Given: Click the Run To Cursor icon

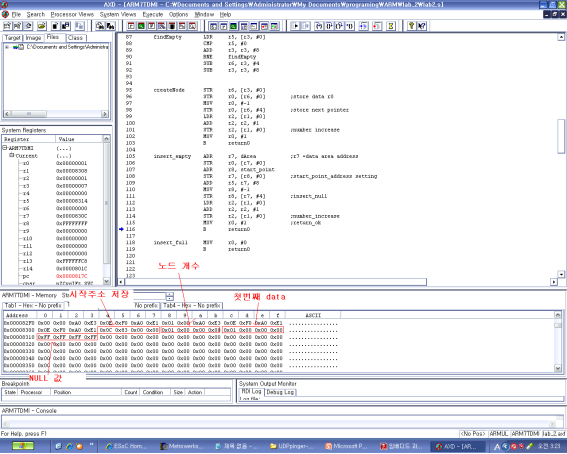Looking at the screenshot, I should [350, 26].
